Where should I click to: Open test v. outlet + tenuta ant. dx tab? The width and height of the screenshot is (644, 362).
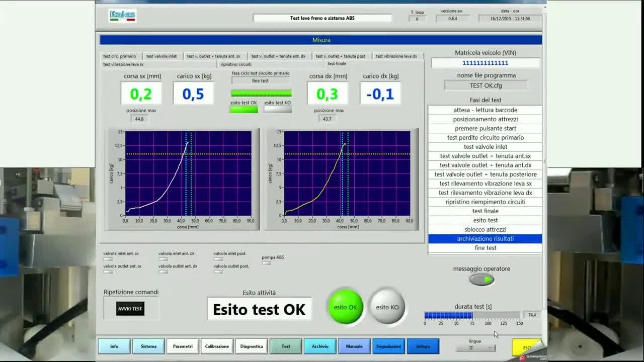(279, 56)
